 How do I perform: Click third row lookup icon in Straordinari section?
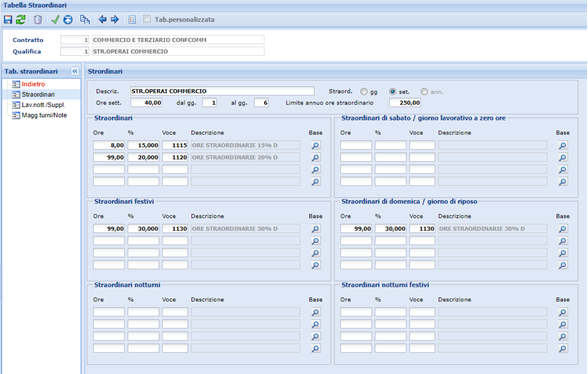click(x=316, y=169)
